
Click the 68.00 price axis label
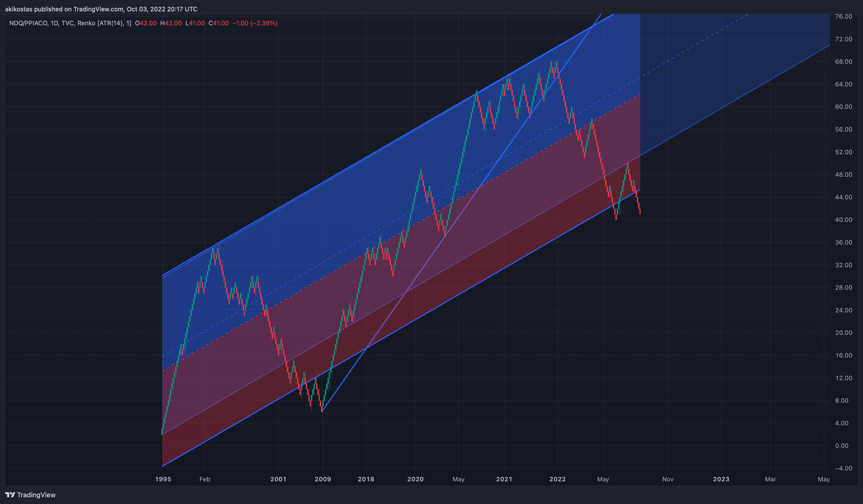[843, 62]
